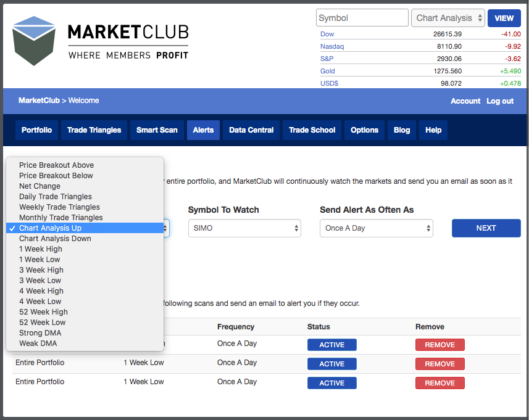Choose Net Change from the list
This screenshot has height=420, width=529.
(x=85, y=186)
